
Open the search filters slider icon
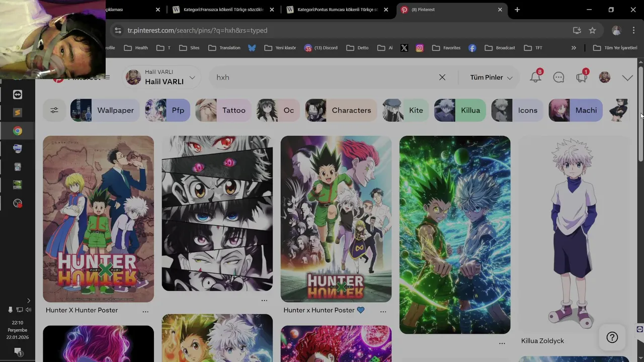pyautogui.click(x=54, y=110)
